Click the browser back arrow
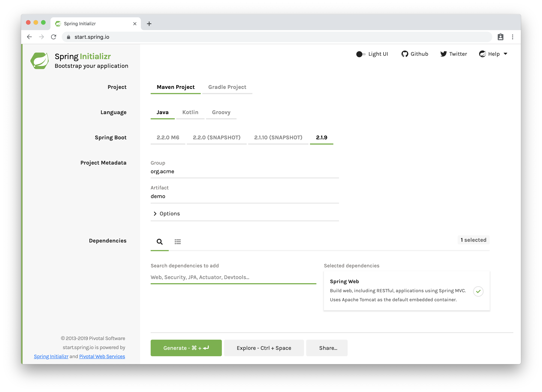This screenshot has width=542, height=392. point(29,37)
